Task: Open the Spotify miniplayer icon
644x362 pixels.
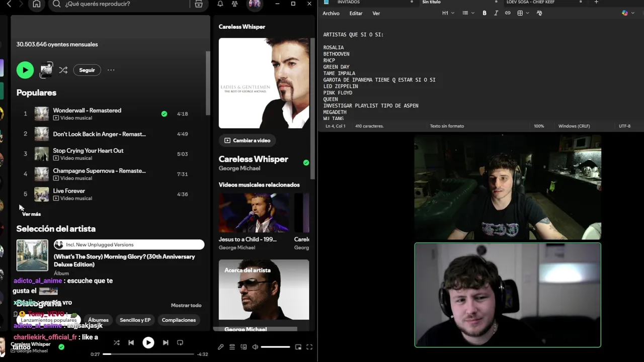Action: point(298,347)
